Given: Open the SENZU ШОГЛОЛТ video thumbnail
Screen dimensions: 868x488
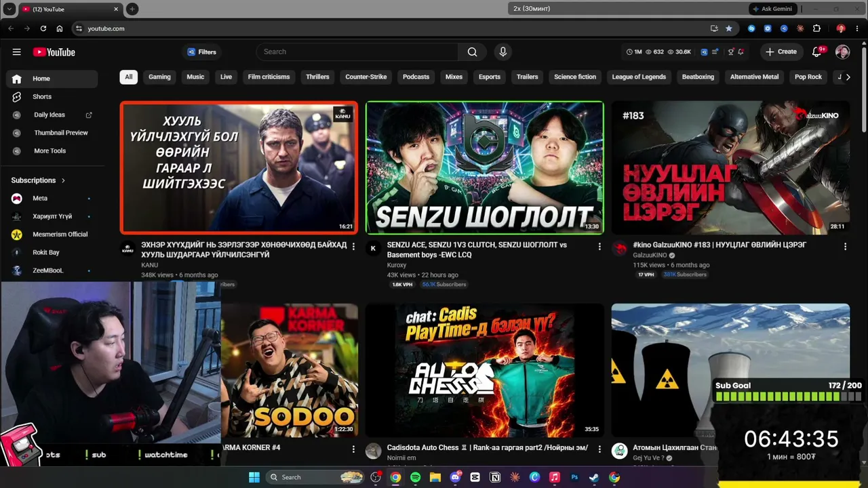Looking at the screenshot, I should click(485, 167).
